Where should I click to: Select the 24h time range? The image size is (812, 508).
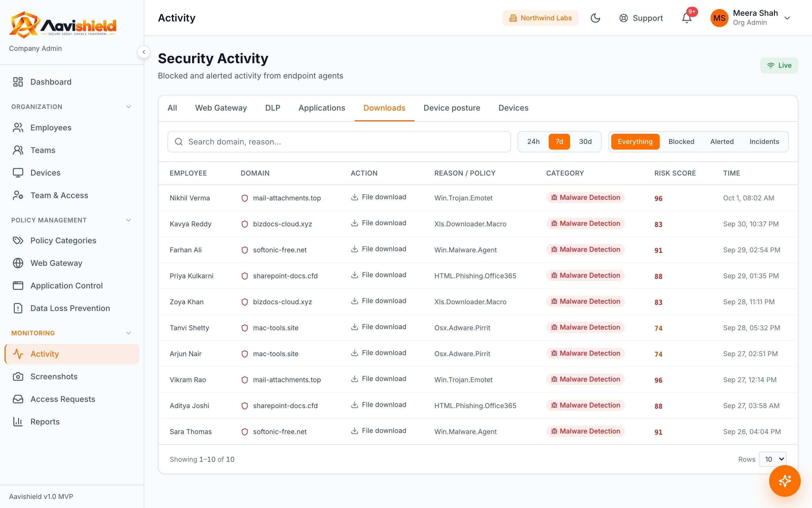click(533, 142)
